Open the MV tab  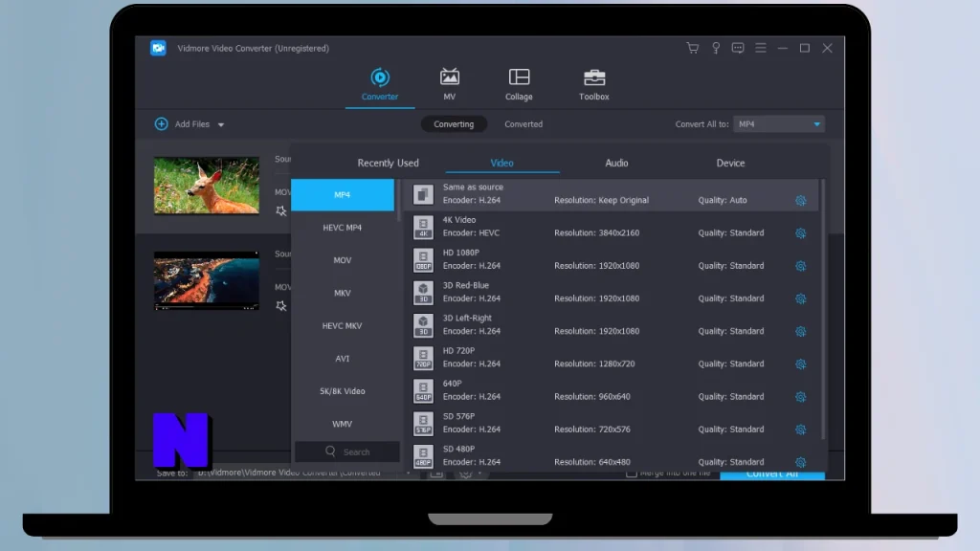click(450, 85)
